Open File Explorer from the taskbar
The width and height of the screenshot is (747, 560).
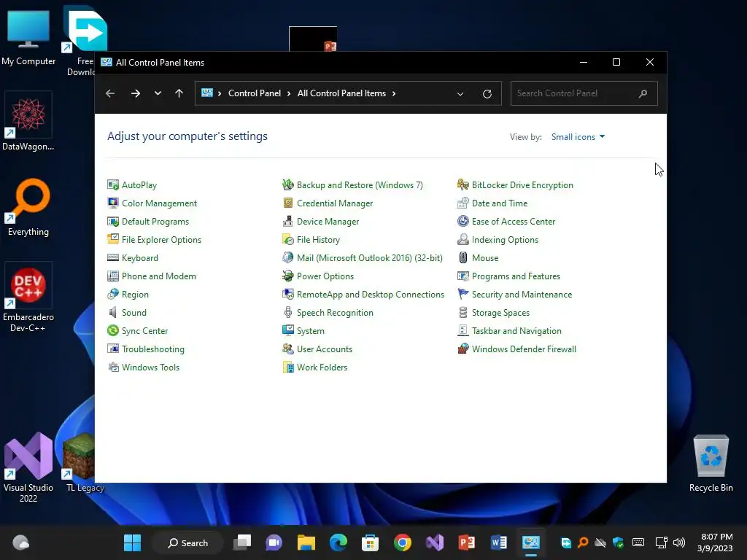306,542
